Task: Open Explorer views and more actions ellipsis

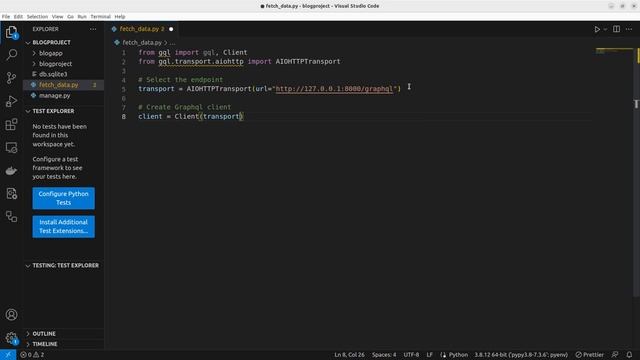Action: (x=93, y=29)
